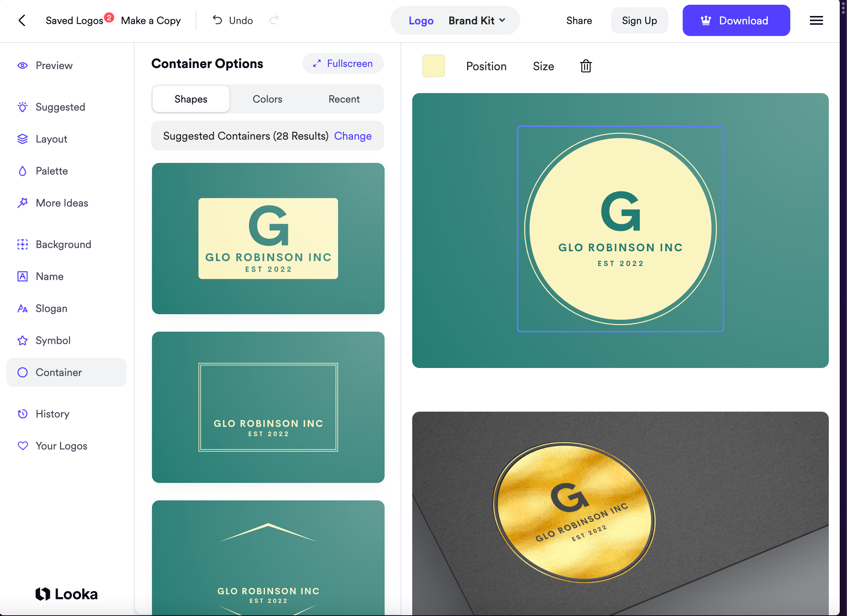Open Fullscreen container view
Screen dimensions: 847x616
click(342, 63)
